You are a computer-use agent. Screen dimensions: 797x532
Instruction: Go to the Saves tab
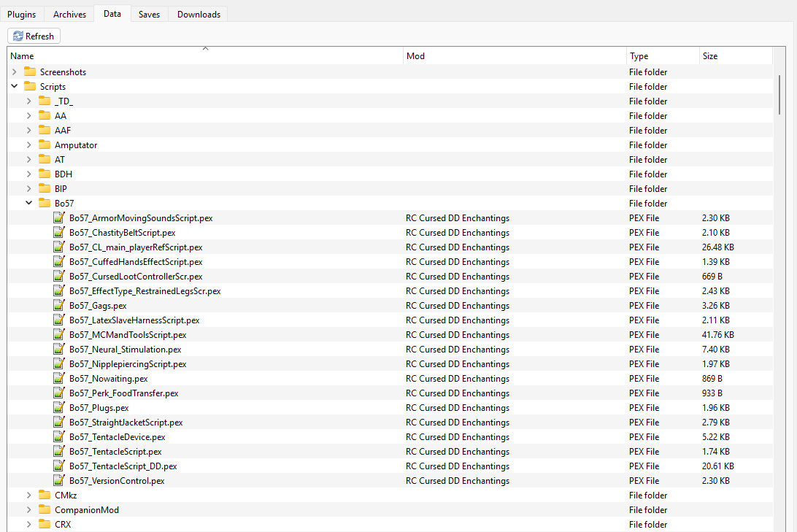point(150,14)
